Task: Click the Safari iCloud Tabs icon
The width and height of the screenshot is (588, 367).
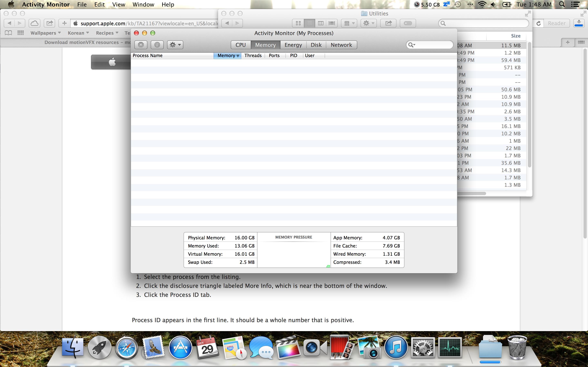Action: coord(34,23)
